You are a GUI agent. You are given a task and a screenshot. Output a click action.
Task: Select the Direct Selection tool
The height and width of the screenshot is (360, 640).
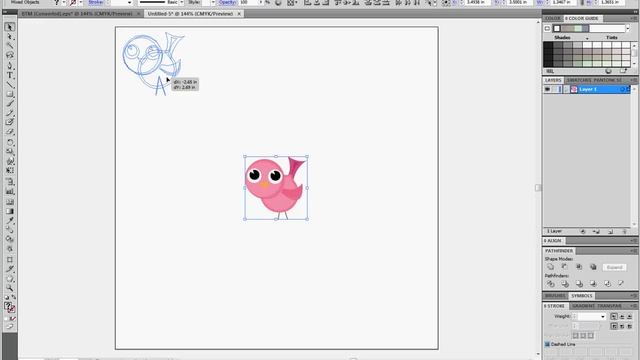[x=10, y=37]
